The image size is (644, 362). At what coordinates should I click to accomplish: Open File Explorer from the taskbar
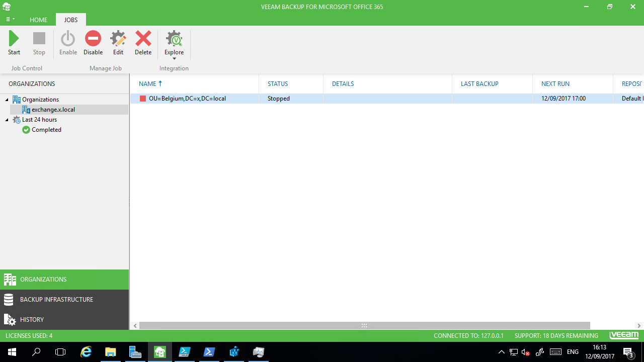[x=111, y=352]
